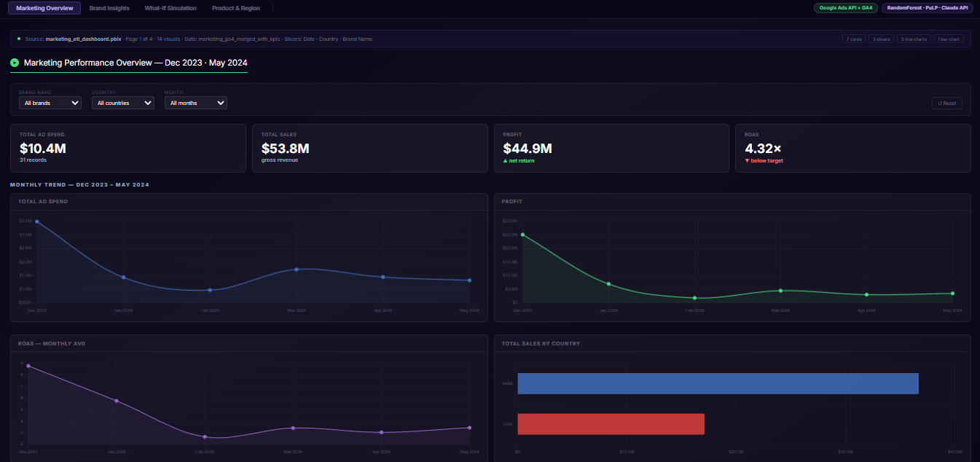Click the 3 slicers tag

pyautogui.click(x=882, y=39)
